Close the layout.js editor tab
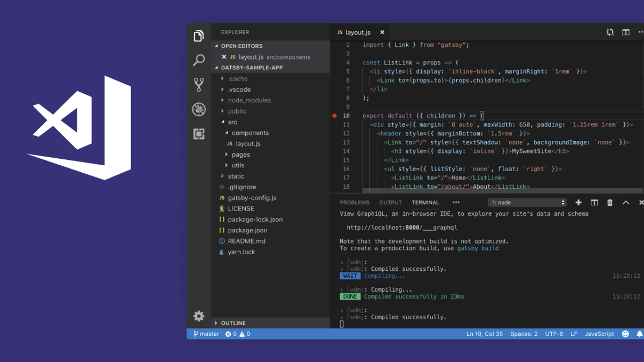The height and width of the screenshot is (362, 644). (382, 32)
